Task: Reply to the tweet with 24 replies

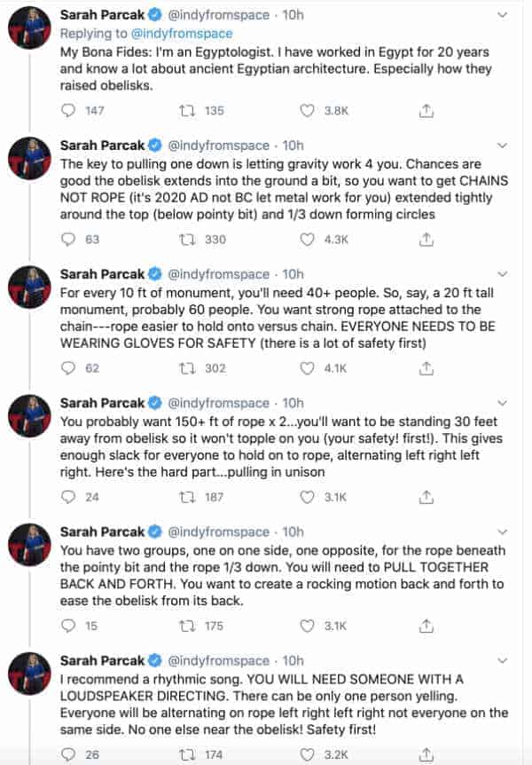Action: [x=68, y=497]
